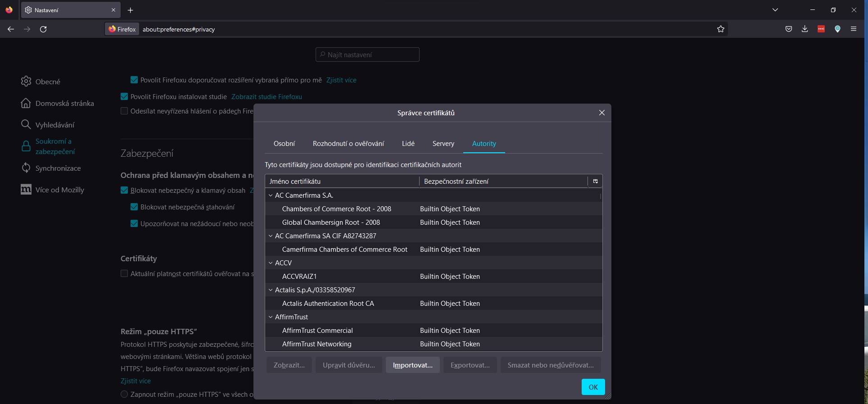Select the AffirmTrust Networking certificate
The image size is (868, 404).
(434, 344)
